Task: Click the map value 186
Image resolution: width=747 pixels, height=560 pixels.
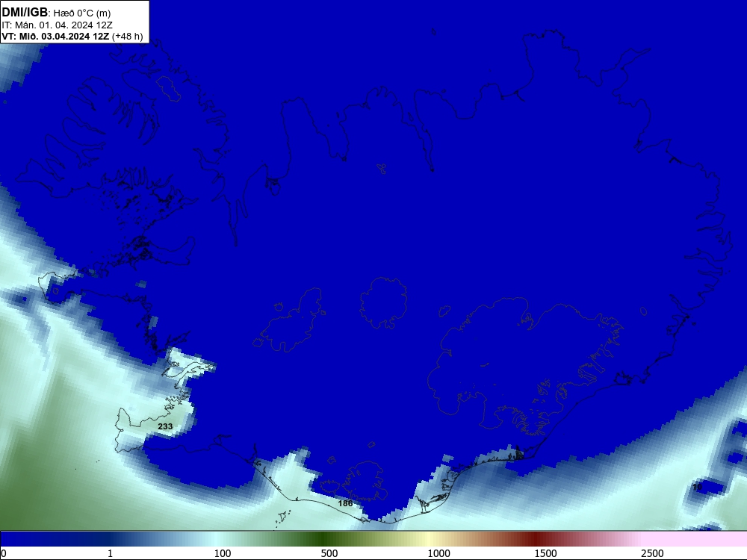Action: (x=345, y=503)
